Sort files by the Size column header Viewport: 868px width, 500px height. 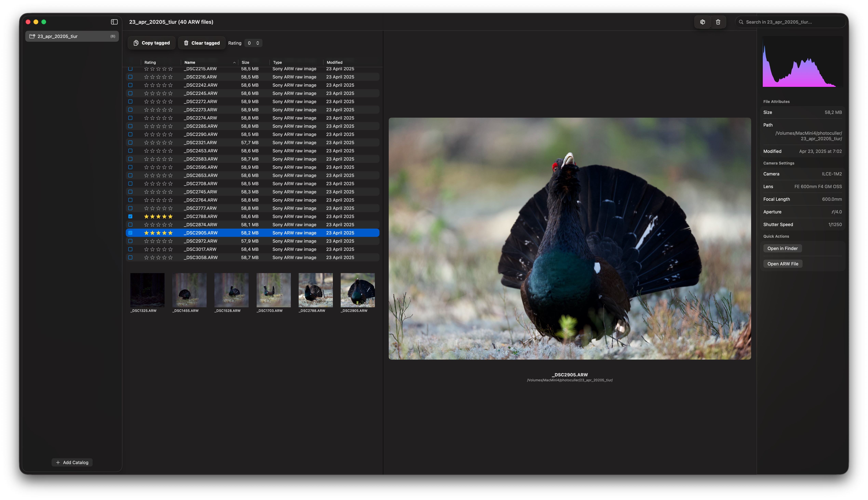pyautogui.click(x=245, y=62)
